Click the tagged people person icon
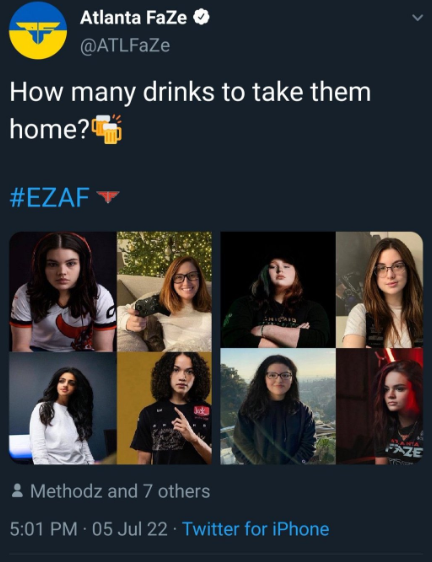 tap(17, 491)
